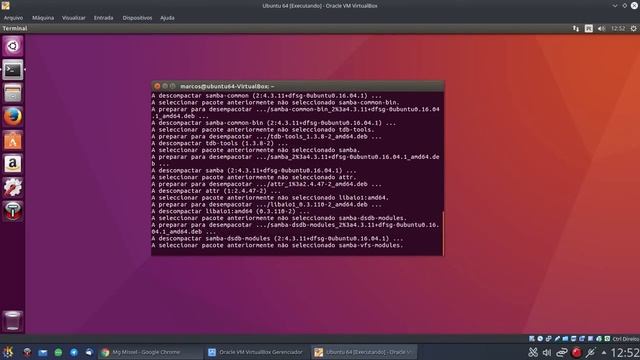The width and height of the screenshot is (640, 360).
Task: Click the 12:52 clock in Ubuntu top panel
Action: (x=618, y=29)
